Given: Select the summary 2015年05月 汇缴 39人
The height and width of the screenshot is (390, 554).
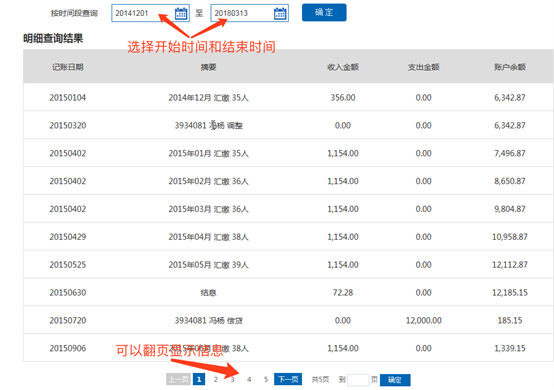Looking at the screenshot, I should click(x=208, y=265).
